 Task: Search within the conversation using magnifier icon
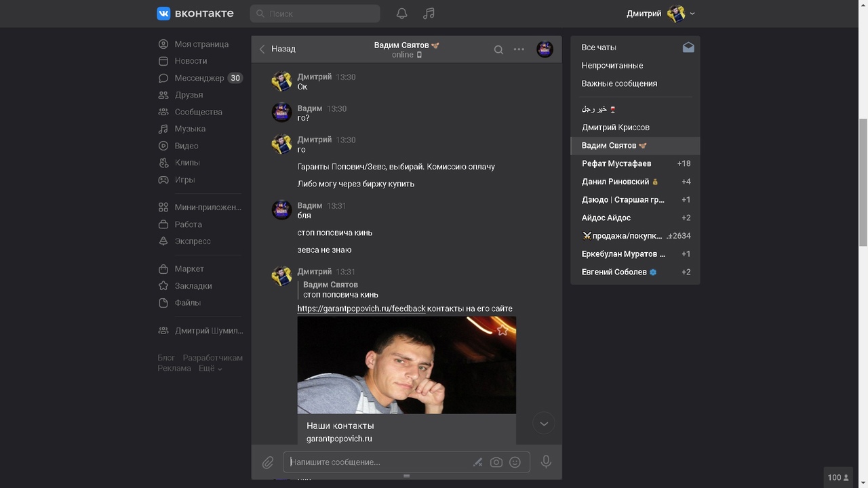(498, 49)
